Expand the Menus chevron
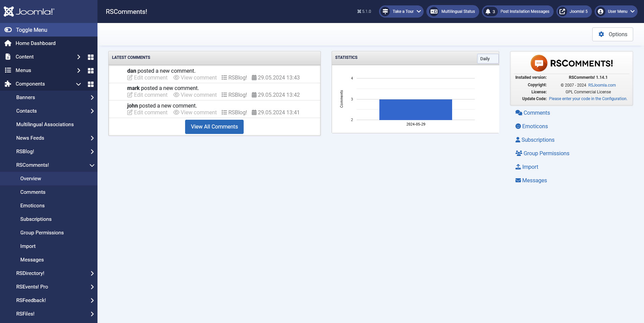This screenshot has width=644, height=323. point(79,70)
